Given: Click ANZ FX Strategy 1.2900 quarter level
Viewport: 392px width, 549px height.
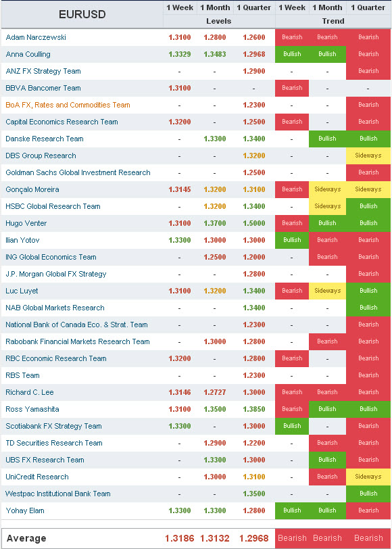Looking at the screenshot, I should coord(253,71).
